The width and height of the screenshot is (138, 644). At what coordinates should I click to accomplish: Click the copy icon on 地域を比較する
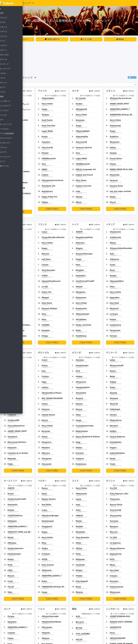point(46,39)
